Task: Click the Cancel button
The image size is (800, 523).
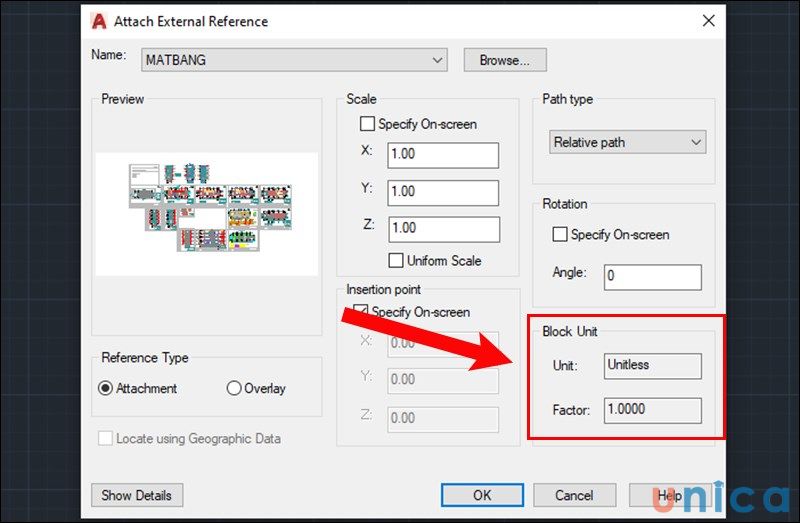Action: [x=574, y=495]
